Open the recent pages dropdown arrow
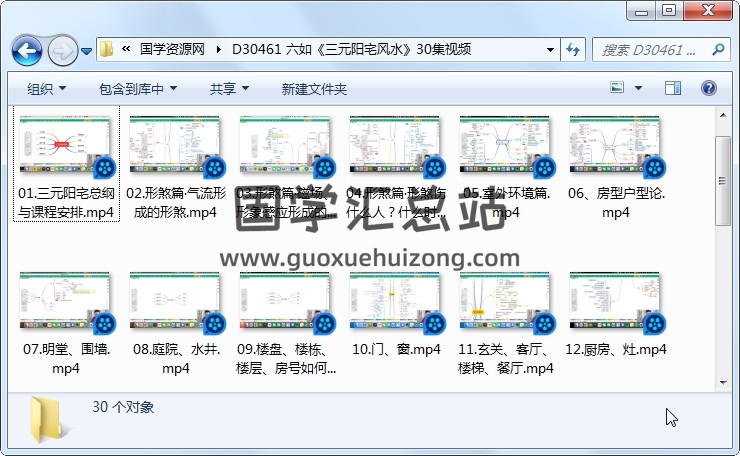 [x=86, y=51]
